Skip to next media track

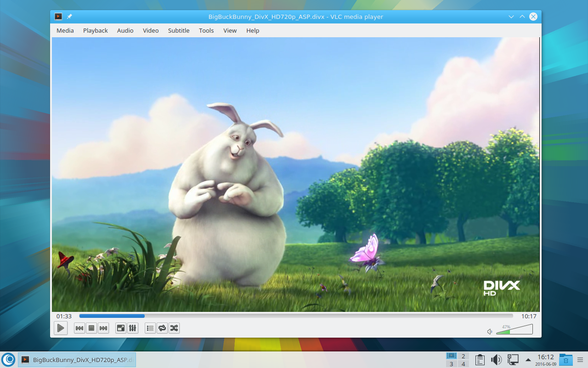[103, 328]
